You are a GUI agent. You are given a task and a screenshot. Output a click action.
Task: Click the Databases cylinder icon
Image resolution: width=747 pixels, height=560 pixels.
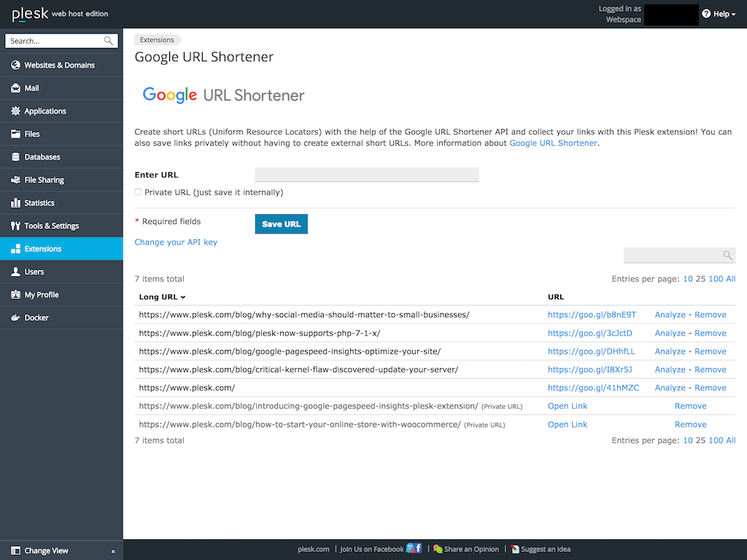16,157
